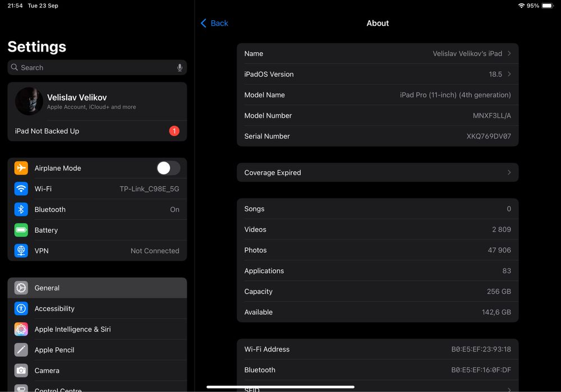Viewport: 561px width, 392px height.
Task: Tap the Airplane Mode orange icon
Action: point(21,168)
